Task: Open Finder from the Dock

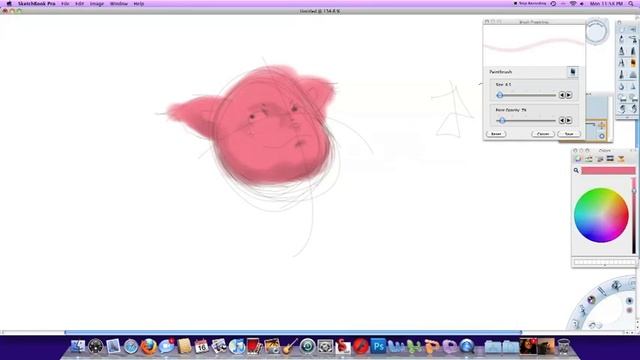Action: 78,347
